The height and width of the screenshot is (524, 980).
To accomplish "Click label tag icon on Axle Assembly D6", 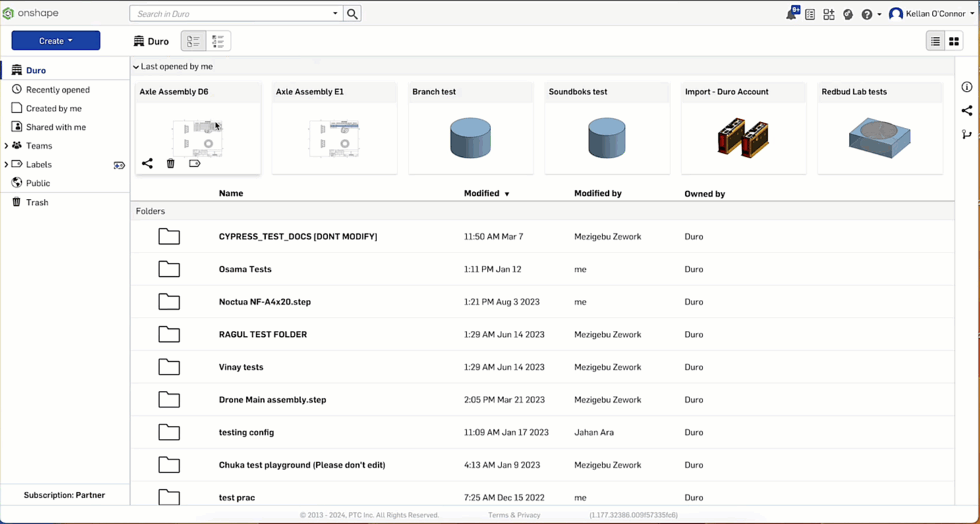I will tap(194, 163).
